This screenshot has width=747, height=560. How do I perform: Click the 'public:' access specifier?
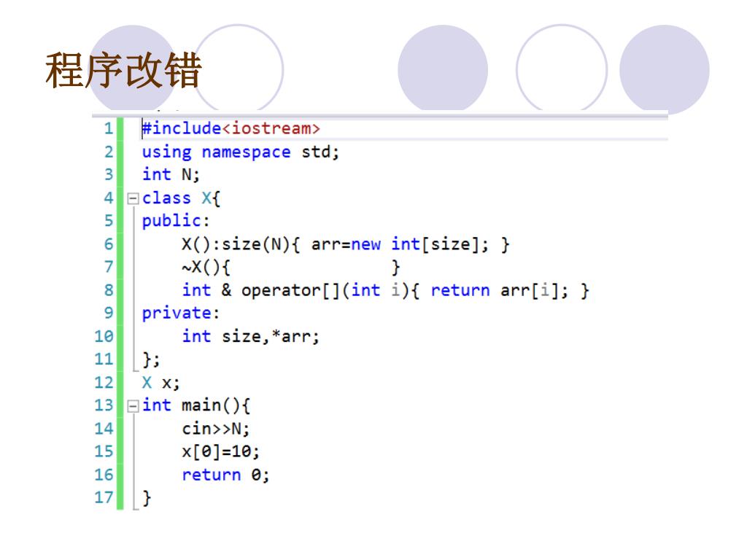pyautogui.click(x=176, y=221)
